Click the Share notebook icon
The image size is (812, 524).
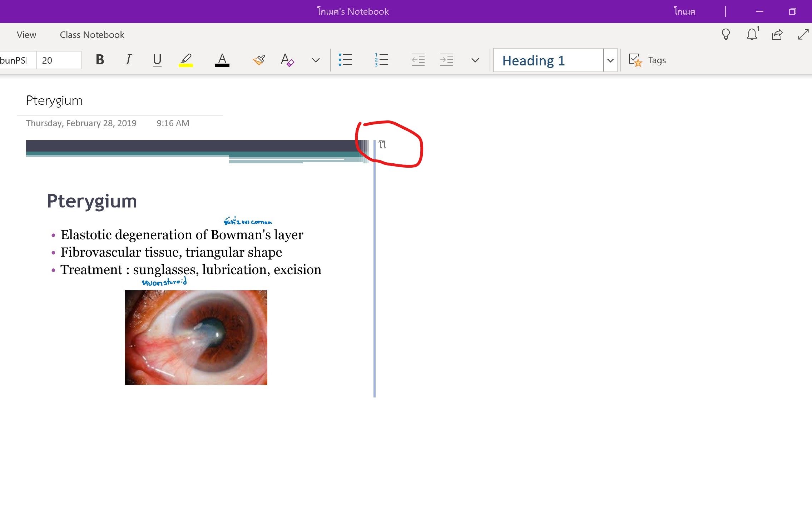(x=777, y=35)
